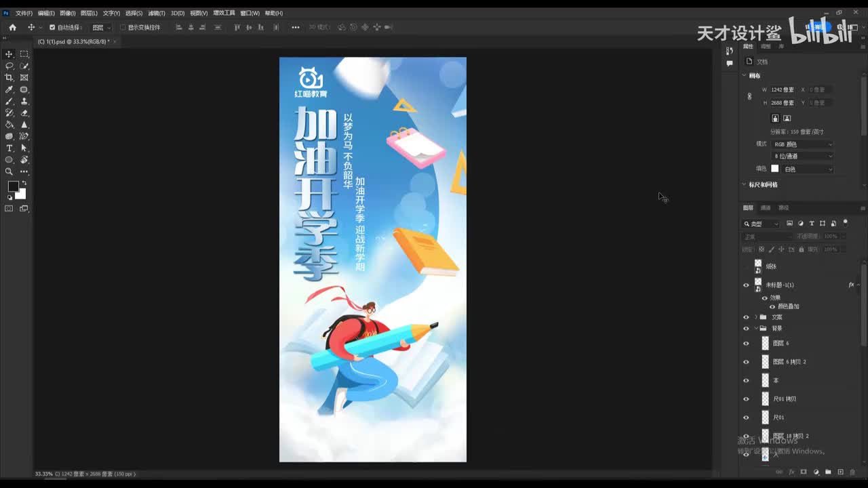
Task: Hide the 文案 group
Action: pos(746,317)
